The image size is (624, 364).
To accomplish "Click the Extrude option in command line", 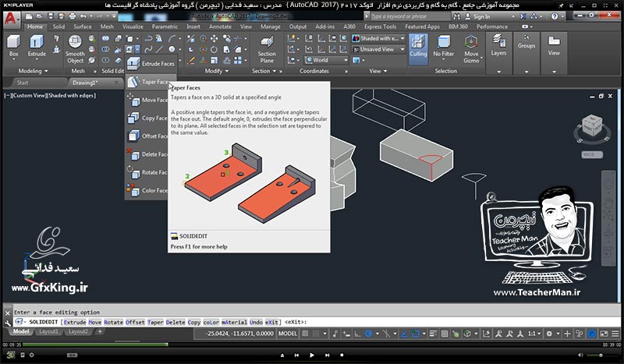I will pos(75,322).
